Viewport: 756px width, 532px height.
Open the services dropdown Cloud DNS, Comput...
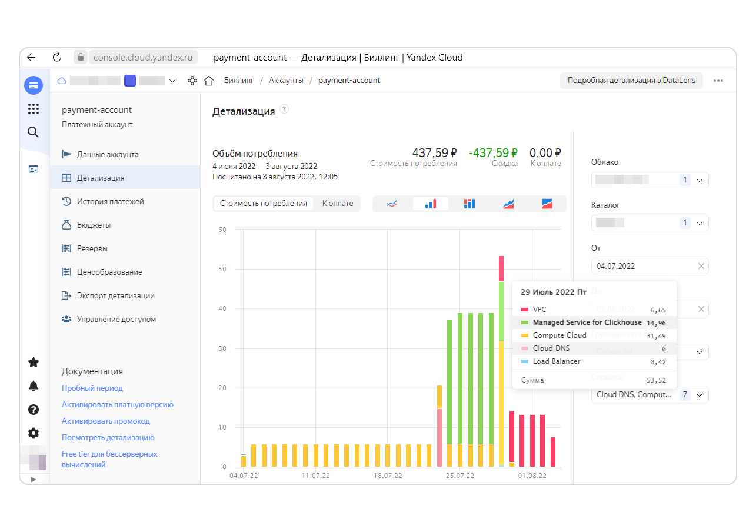coord(650,395)
